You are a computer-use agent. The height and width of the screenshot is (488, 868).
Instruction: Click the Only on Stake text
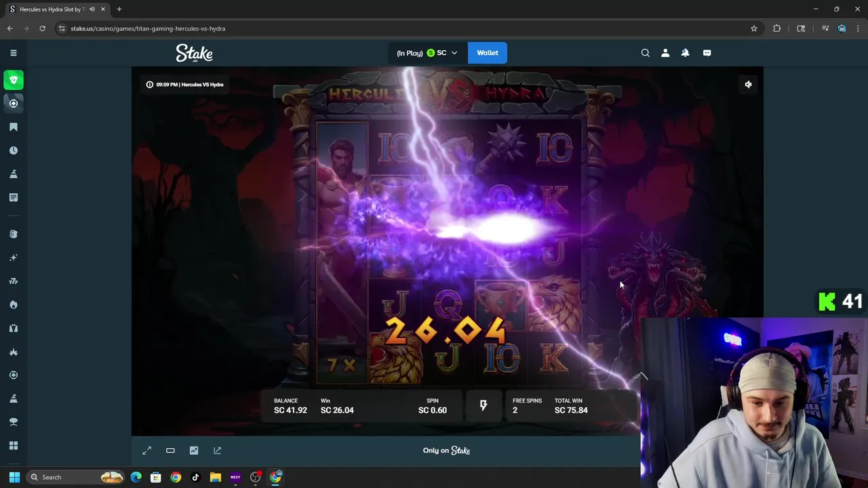pyautogui.click(x=446, y=450)
